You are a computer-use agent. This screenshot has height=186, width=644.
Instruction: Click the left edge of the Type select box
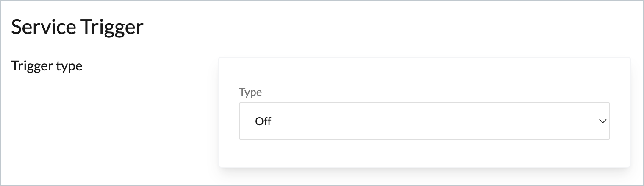tap(242, 121)
